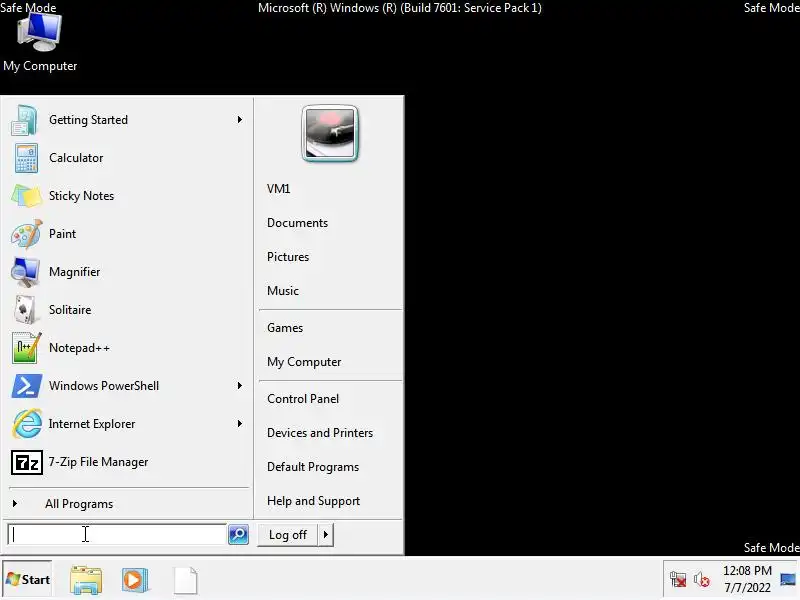Click the 7-Zip File Manager label

98,462
